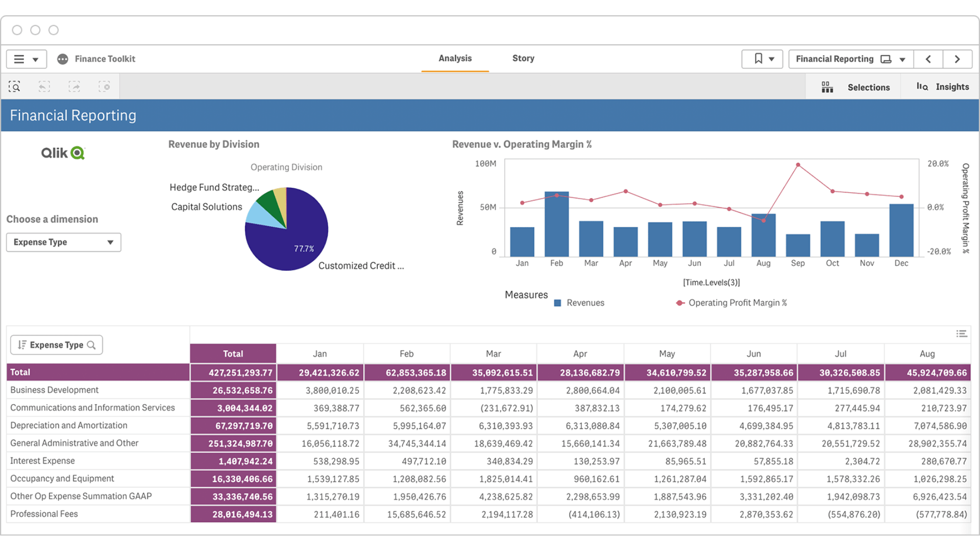
Task: Expand the bookmark dropdown arrow
Action: (x=772, y=59)
